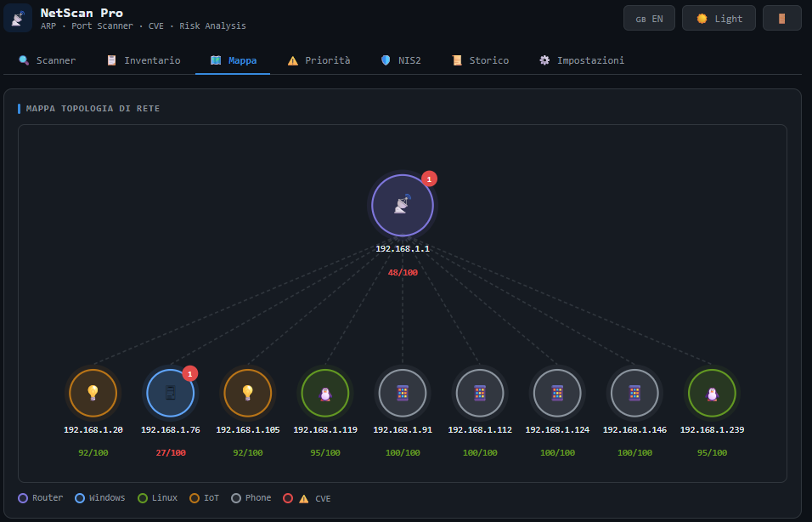
Task: Click the 192.168.1.1 label
Action: pyautogui.click(x=403, y=249)
